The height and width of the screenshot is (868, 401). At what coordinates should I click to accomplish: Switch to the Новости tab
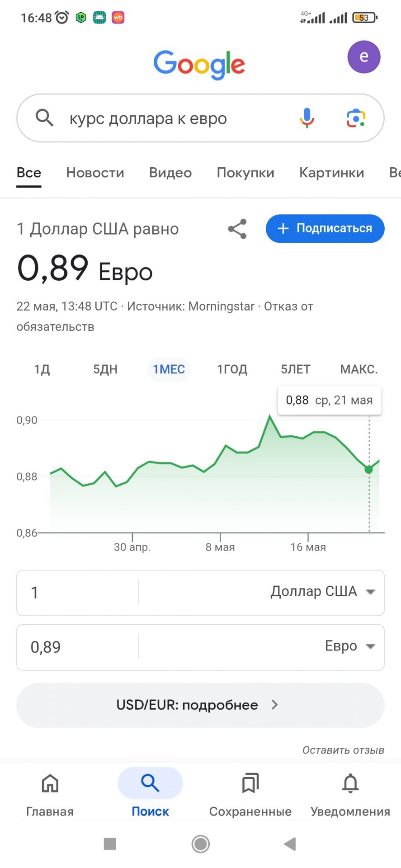point(95,173)
